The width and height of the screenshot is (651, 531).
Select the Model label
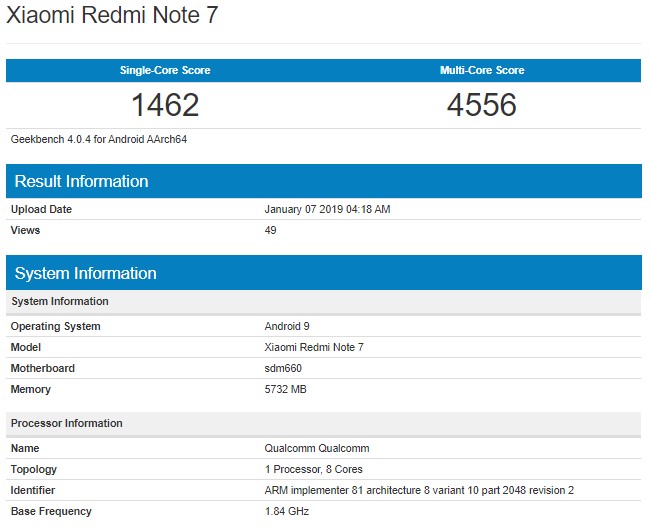coord(25,347)
